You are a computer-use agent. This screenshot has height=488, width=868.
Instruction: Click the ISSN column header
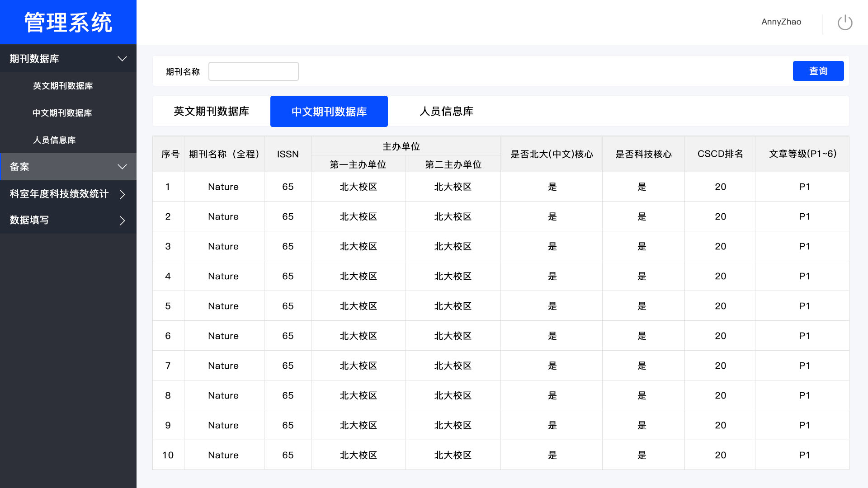[288, 154]
